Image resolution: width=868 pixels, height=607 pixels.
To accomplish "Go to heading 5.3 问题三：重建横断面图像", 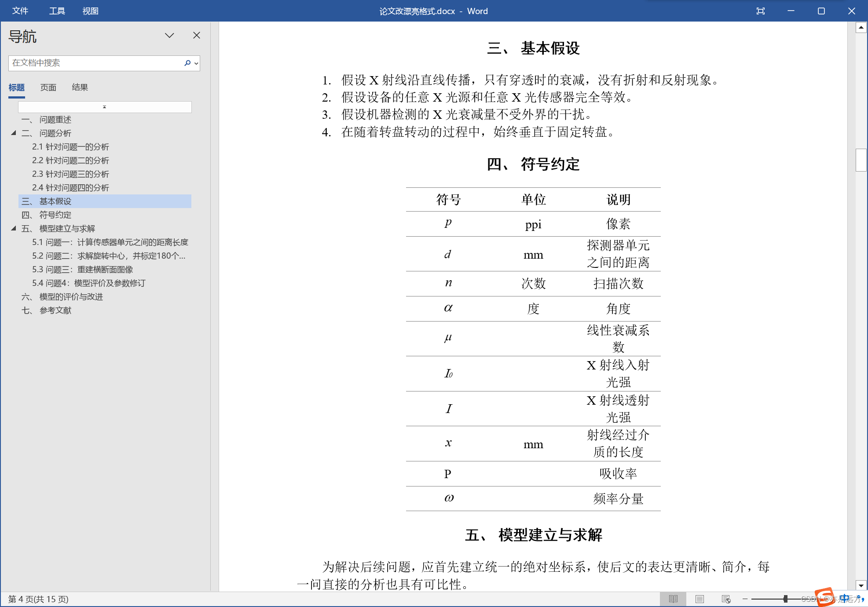I will [82, 269].
